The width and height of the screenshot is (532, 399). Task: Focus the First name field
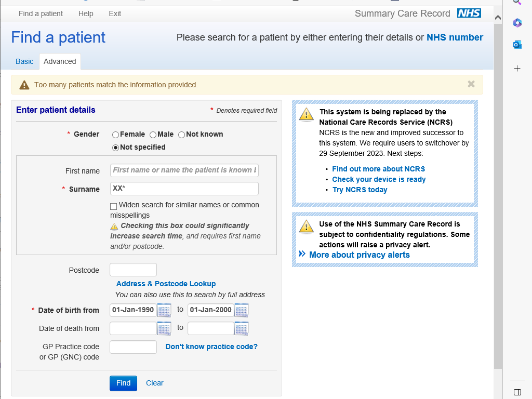tap(184, 170)
